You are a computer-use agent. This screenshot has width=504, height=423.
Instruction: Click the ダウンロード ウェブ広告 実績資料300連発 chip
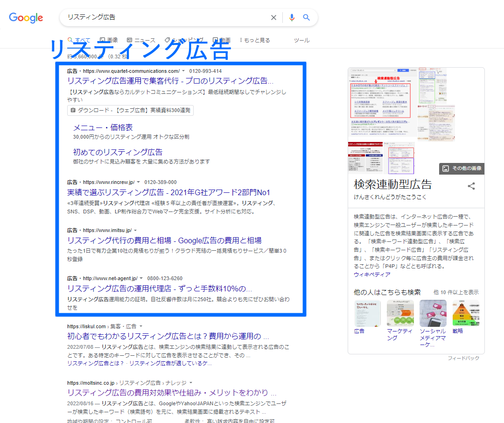click(x=130, y=110)
